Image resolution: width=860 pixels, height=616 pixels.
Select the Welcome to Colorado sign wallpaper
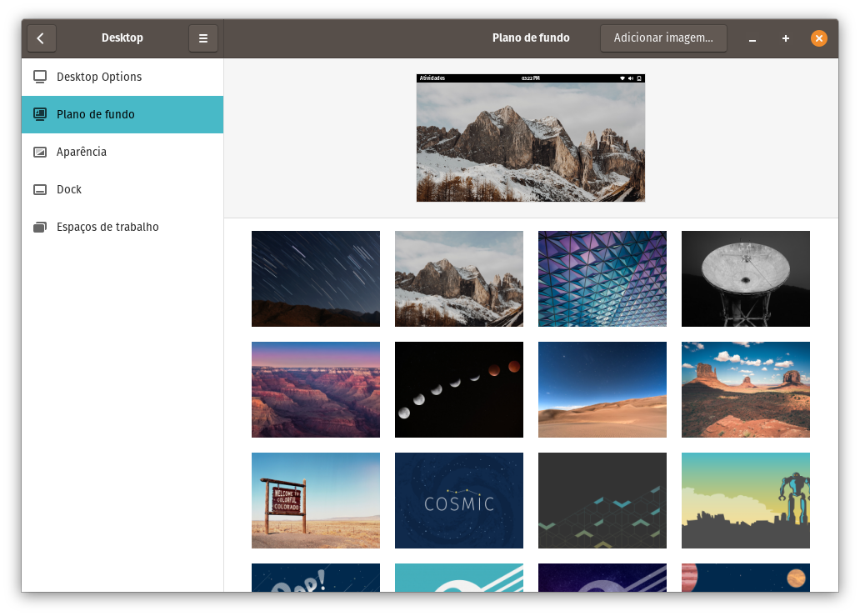click(x=316, y=500)
